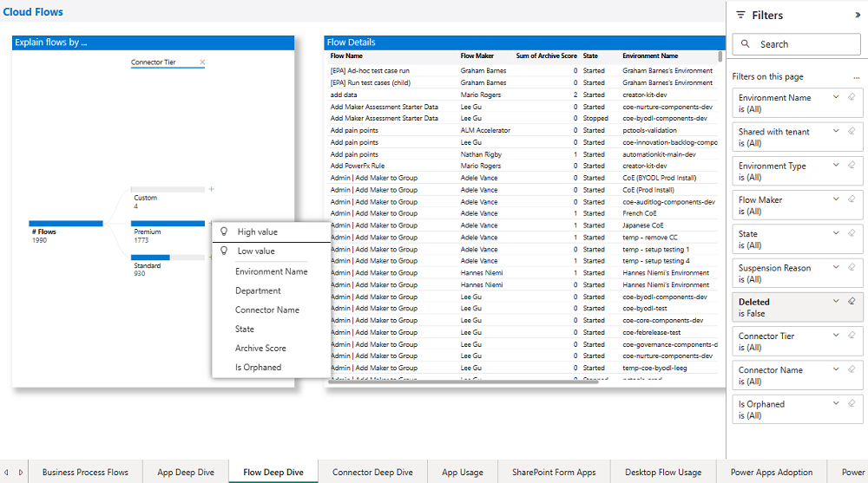Open more options for filters on page
This screenshot has height=483, width=868.
click(x=857, y=76)
